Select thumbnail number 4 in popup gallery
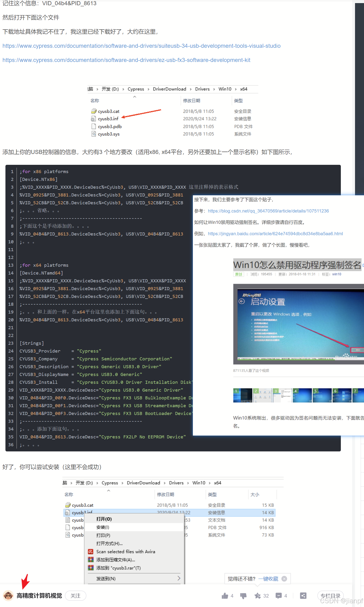Screen dimensions: 364x607 [302, 395]
